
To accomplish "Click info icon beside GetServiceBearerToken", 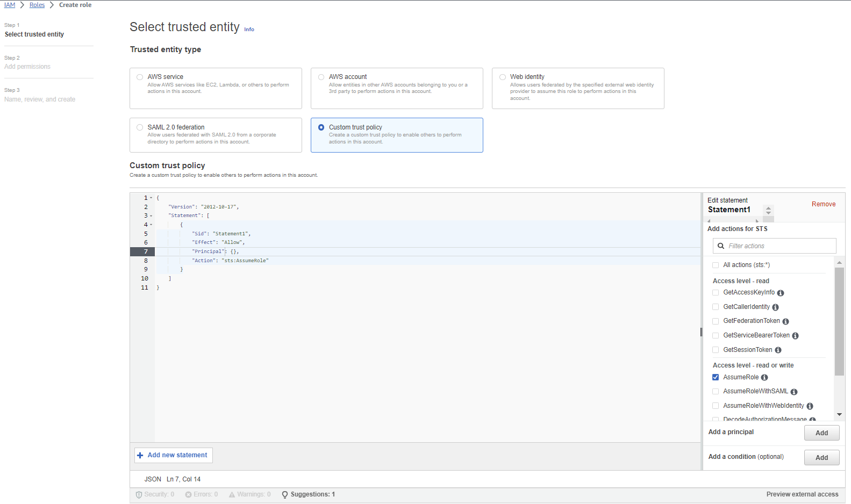I will click(x=795, y=336).
